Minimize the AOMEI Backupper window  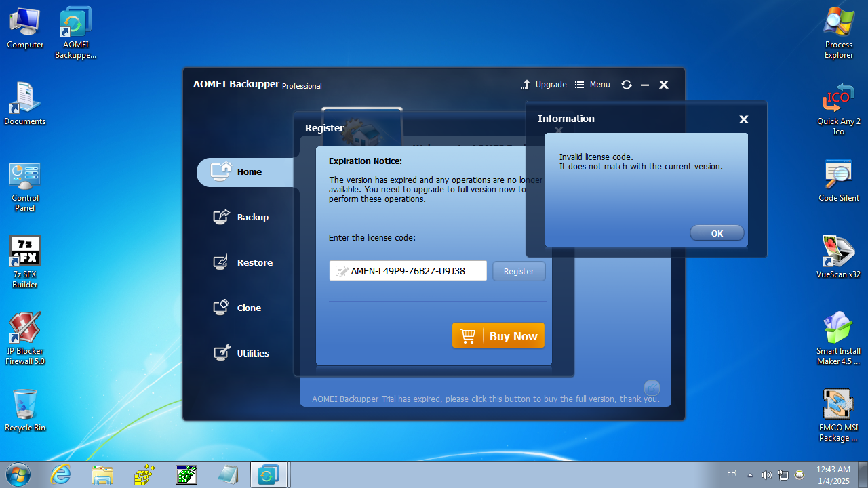tap(645, 85)
